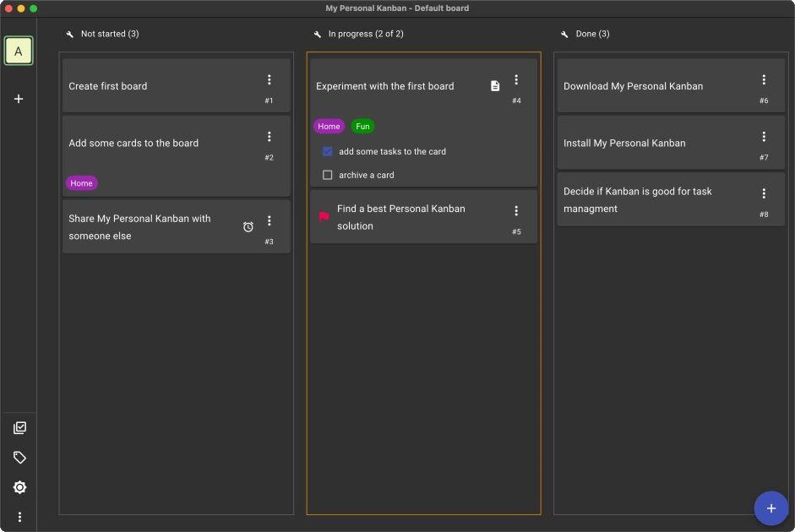Open menu for 'Create first board' card
The height and width of the screenshot is (532, 795).
(270, 79)
